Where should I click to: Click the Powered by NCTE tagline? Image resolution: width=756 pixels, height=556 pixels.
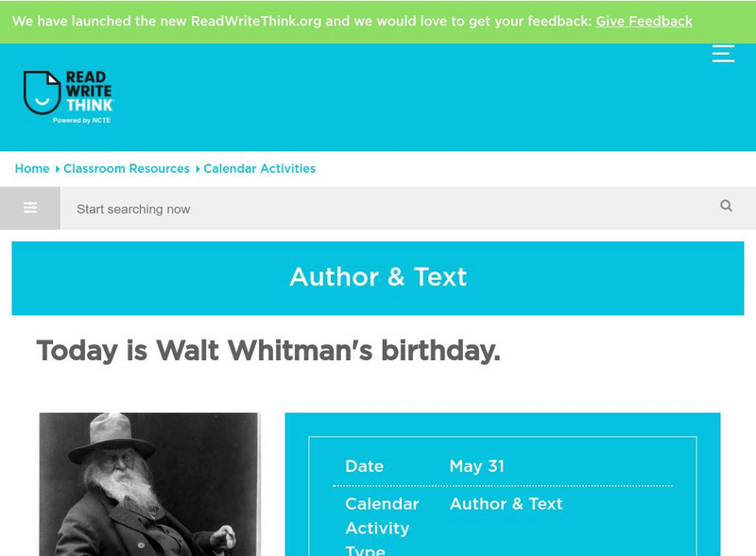tap(81, 120)
